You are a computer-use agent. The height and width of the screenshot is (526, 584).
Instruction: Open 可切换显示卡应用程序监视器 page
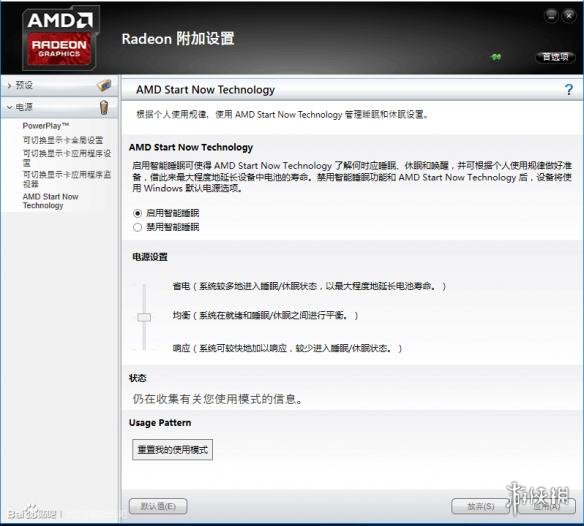click(x=67, y=179)
